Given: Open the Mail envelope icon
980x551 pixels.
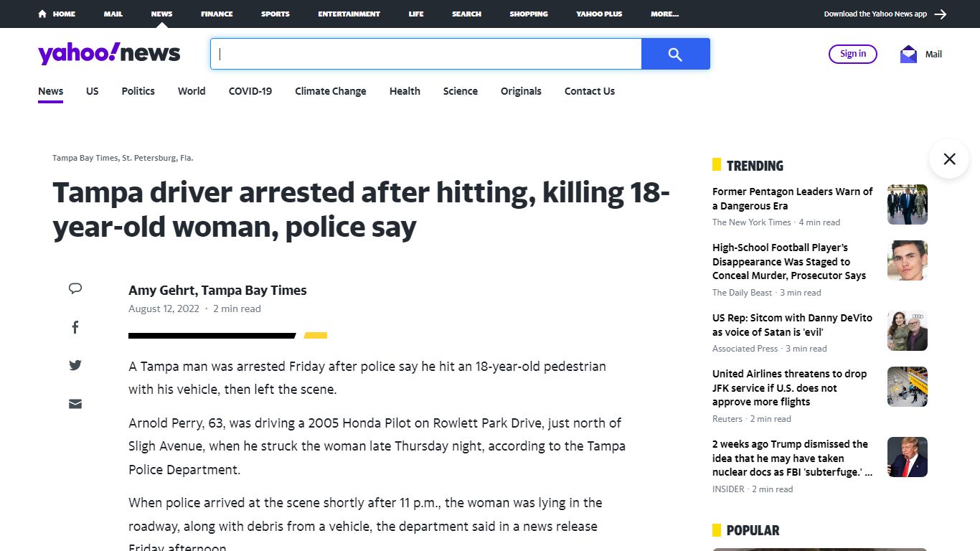Looking at the screenshot, I should pos(908,54).
